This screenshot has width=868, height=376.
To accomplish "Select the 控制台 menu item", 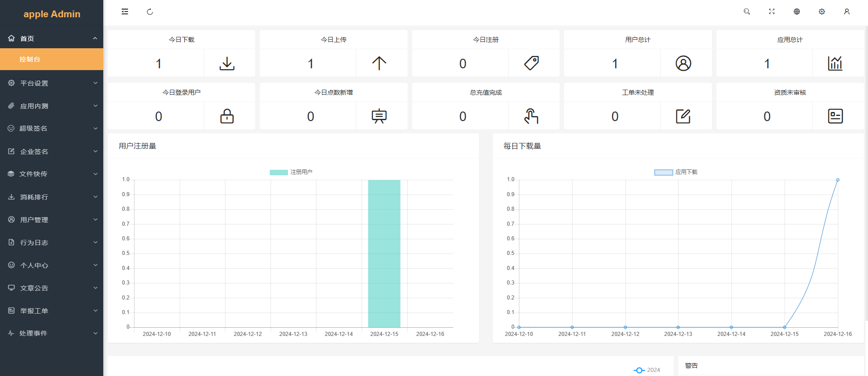I will [51, 59].
